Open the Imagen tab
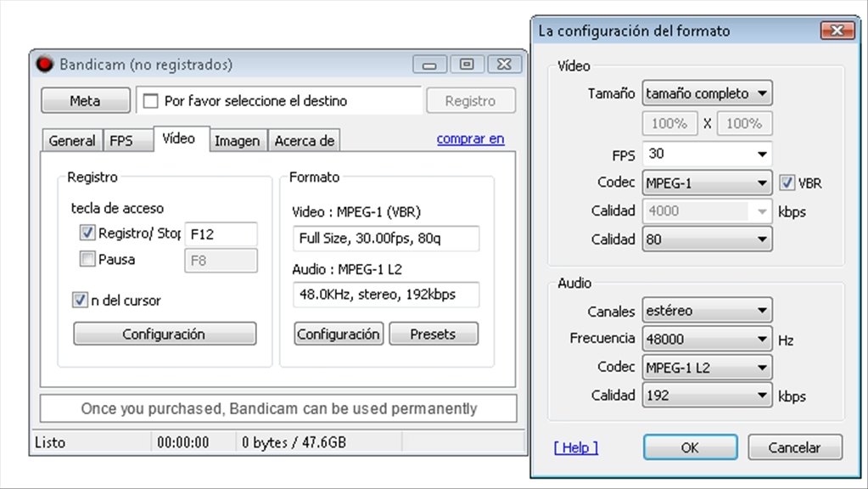The image size is (868, 489). (x=238, y=141)
